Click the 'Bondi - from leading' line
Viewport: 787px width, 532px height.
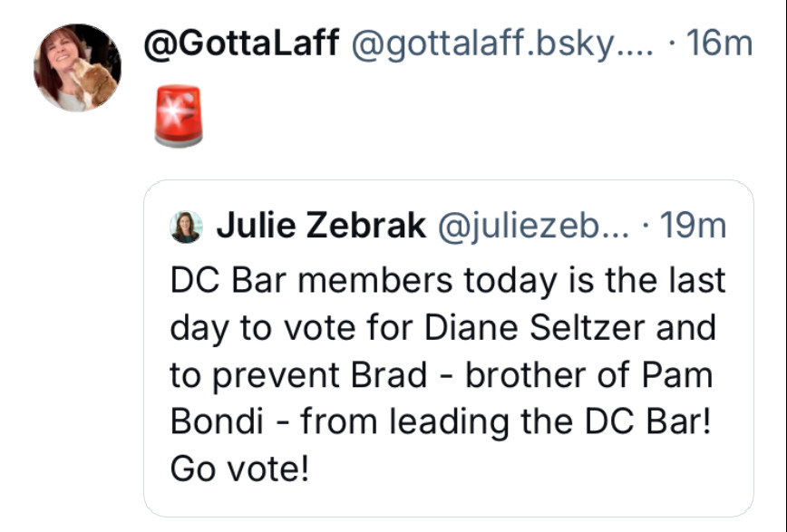[340, 421]
